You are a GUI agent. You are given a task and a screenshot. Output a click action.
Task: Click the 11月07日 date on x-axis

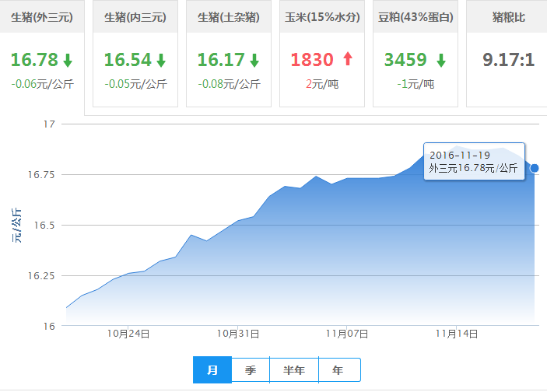pos(347,333)
